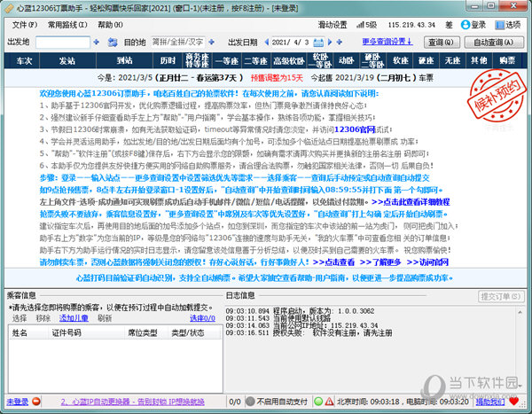Open >>点击此查看详细教程 link

(x=411, y=202)
